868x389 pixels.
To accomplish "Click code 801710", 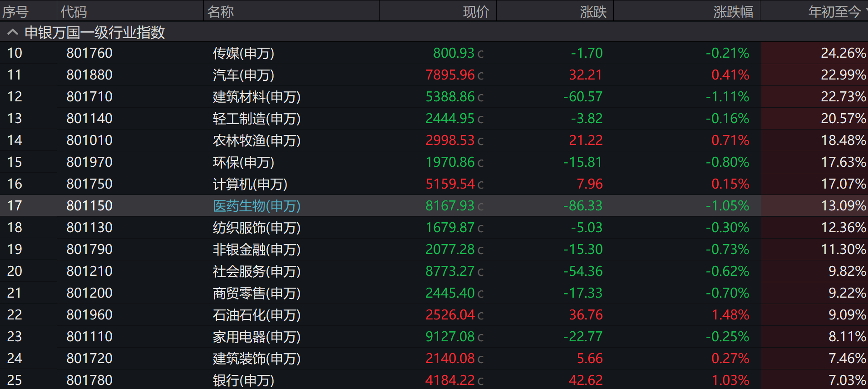I will point(89,97).
